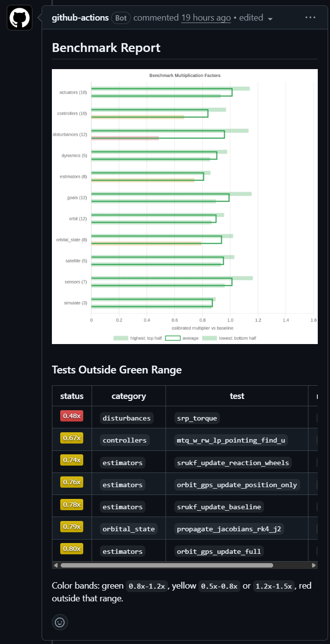This screenshot has width=330, height=644.
Task: Click the 1.2x-1.5x range code
Action: (275, 586)
